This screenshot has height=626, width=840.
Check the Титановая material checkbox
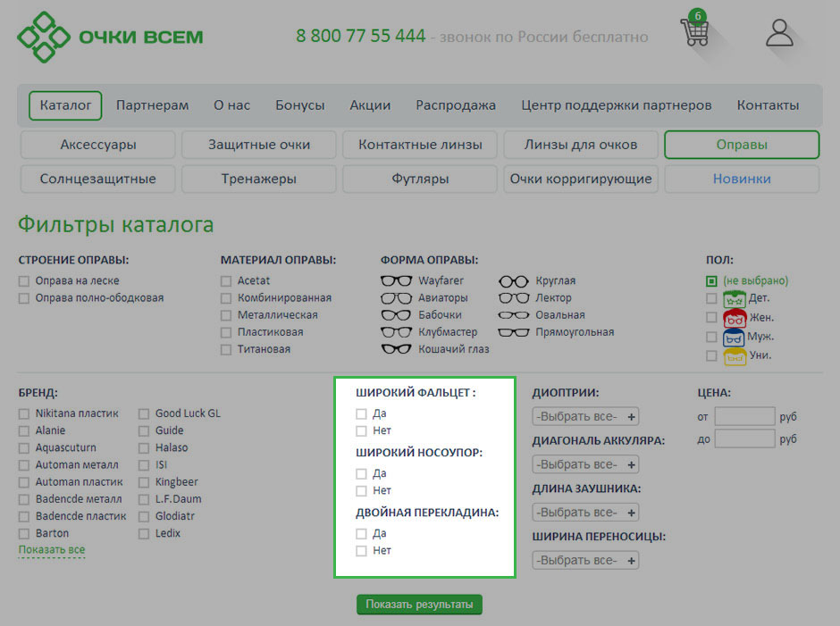coord(226,349)
